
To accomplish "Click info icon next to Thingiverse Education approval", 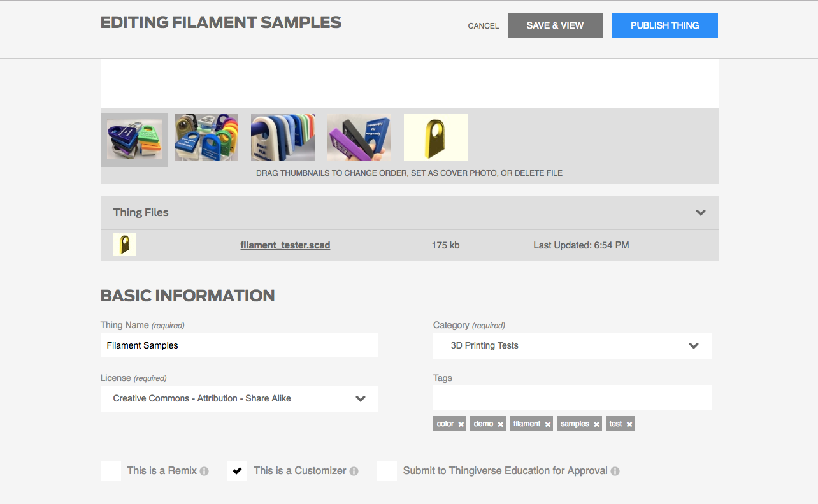I will point(615,472).
